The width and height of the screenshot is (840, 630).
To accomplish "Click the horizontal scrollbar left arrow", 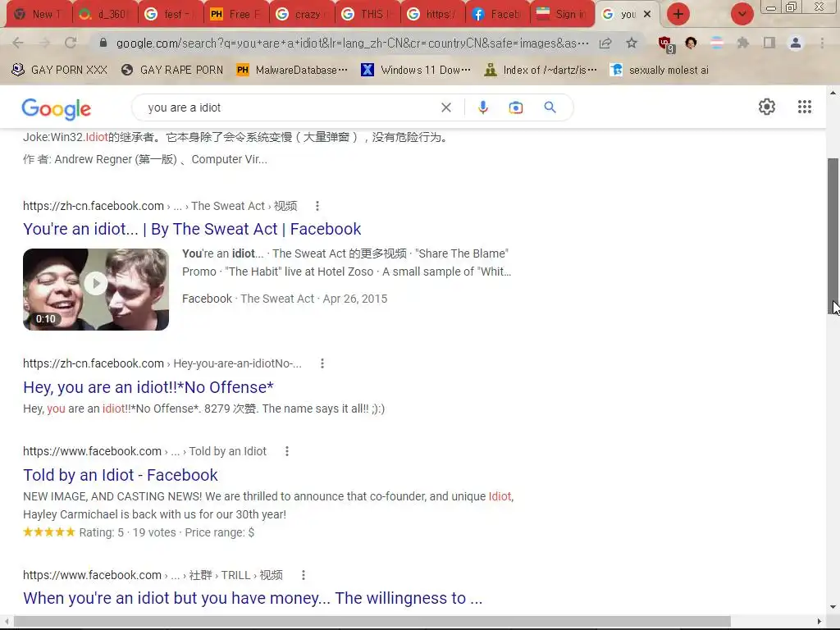I will (x=7, y=622).
